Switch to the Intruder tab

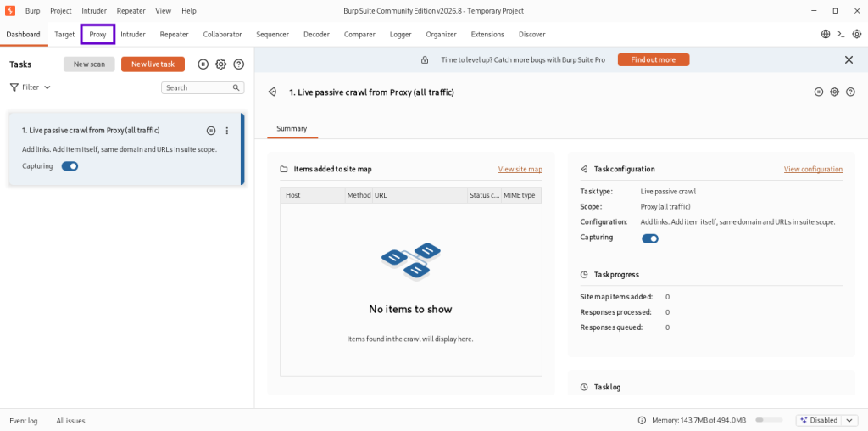[133, 34]
